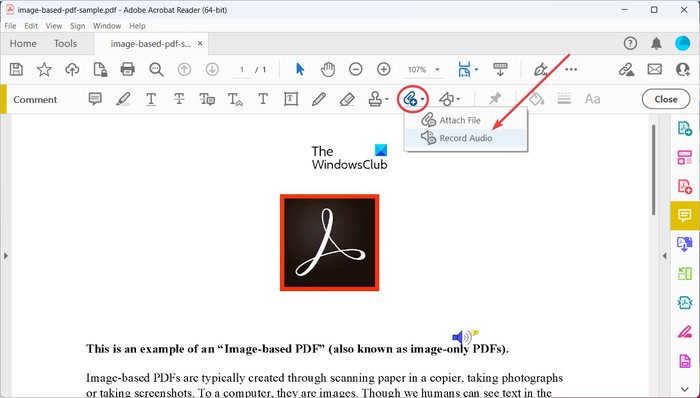This screenshot has width=700, height=398.
Task: Open the Window menu
Action: click(x=107, y=26)
